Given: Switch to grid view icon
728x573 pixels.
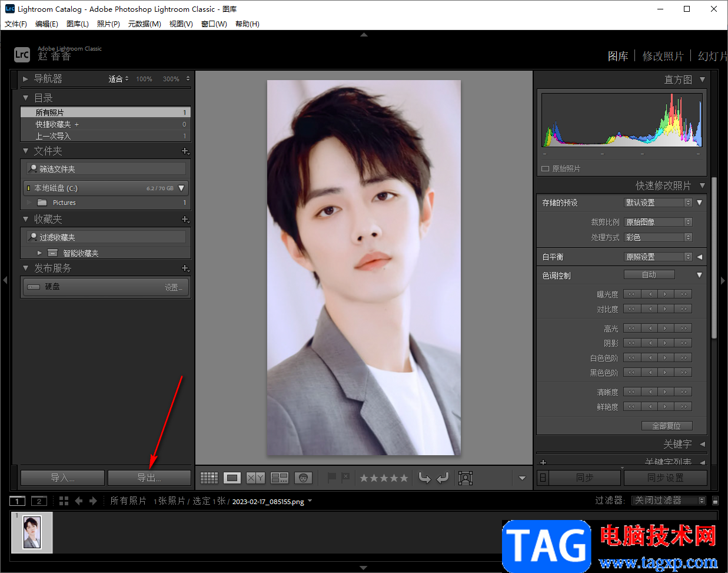Looking at the screenshot, I should pyautogui.click(x=209, y=478).
